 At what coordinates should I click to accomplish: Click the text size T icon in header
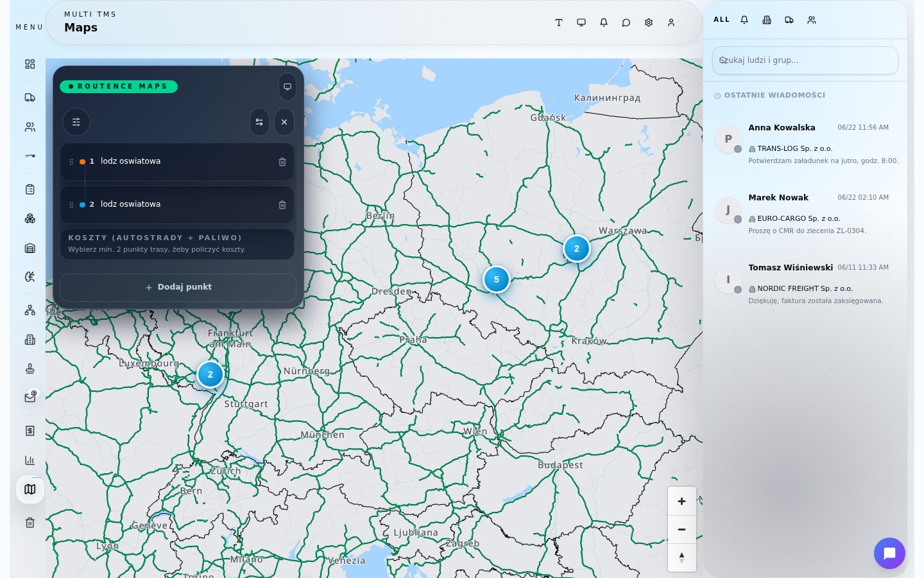[x=559, y=22]
